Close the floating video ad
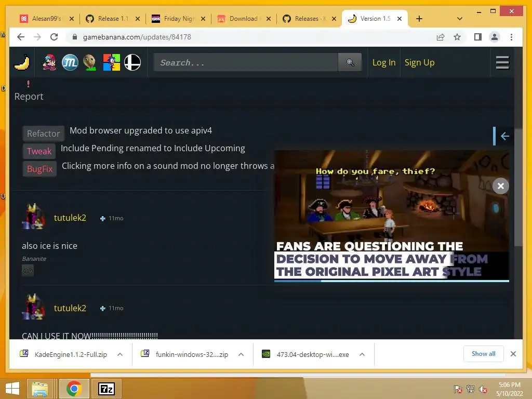This screenshot has height=399, width=532. point(500,186)
